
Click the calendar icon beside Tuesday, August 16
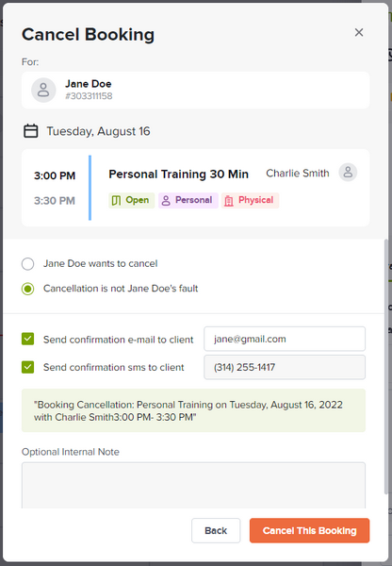(x=31, y=131)
